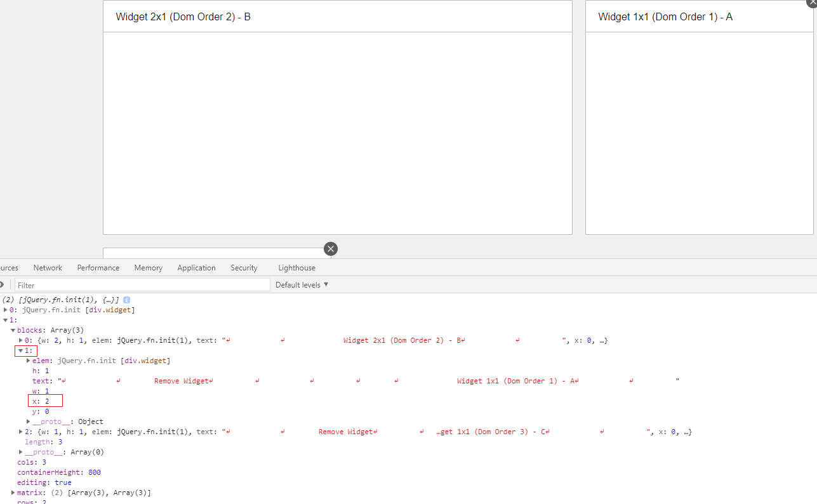The height and width of the screenshot is (504, 817).
Task: Collapse the top-level 1: object
Action: [6, 320]
